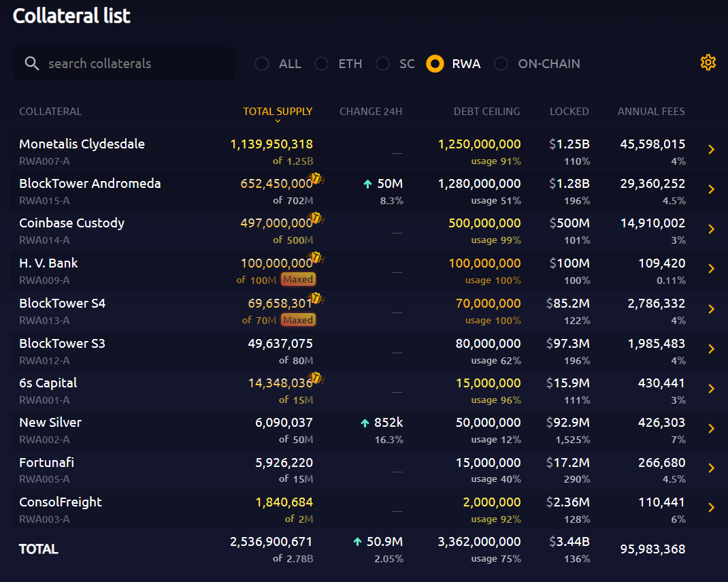Select the ALL radio filter
This screenshot has width=728, height=582.
tap(262, 63)
